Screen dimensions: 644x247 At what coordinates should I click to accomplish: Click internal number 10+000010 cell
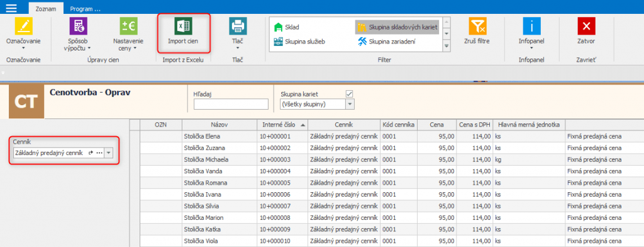[x=282, y=241]
